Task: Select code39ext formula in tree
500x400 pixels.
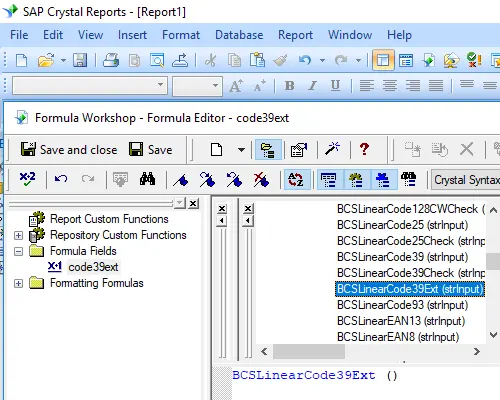Action: point(93,267)
